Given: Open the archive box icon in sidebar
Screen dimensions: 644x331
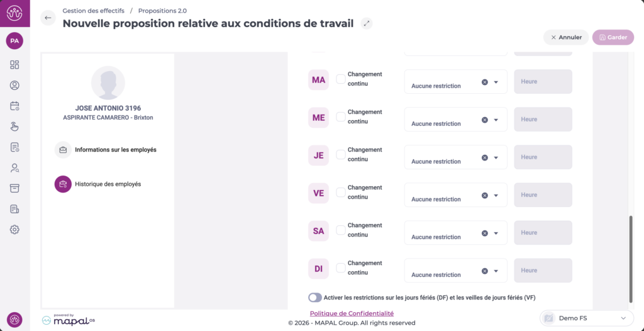Looking at the screenshot, I should click(x=14, y=188).
